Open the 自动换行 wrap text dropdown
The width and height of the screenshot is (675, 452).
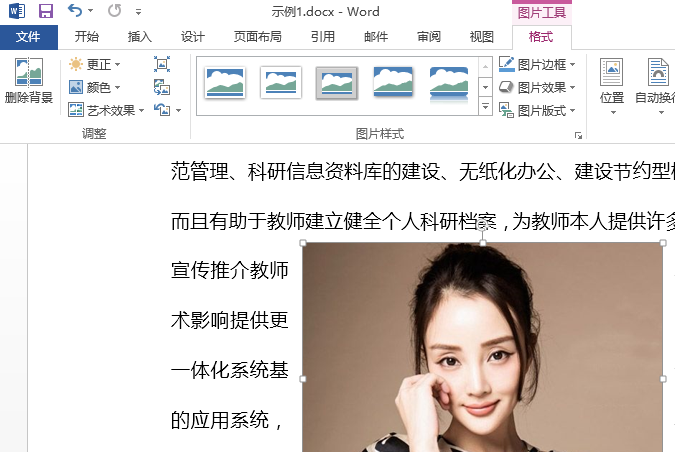pyautogui.click(x=656, y=86)
